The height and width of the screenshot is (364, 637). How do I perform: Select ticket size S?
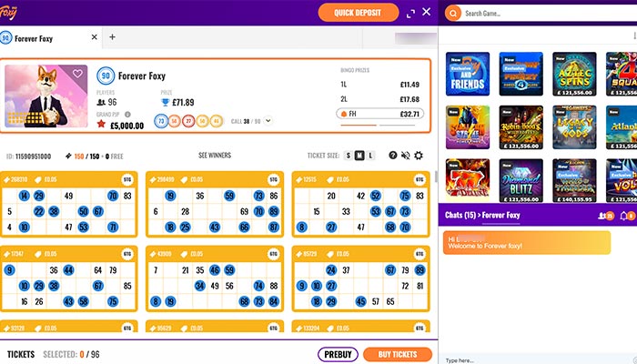tap(348, 156)
